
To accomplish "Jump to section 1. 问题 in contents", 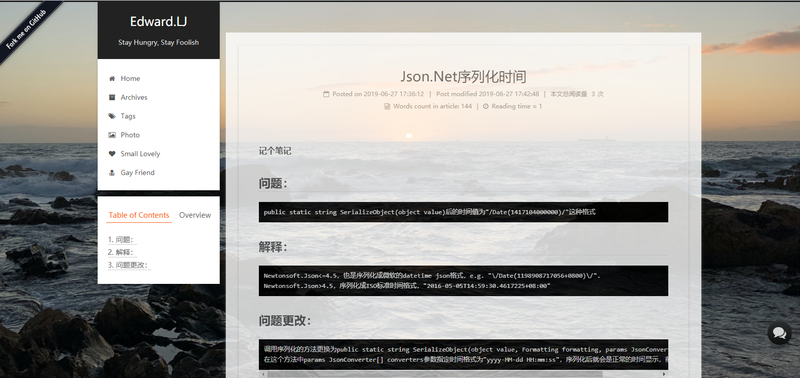I will tap(122, 240).
